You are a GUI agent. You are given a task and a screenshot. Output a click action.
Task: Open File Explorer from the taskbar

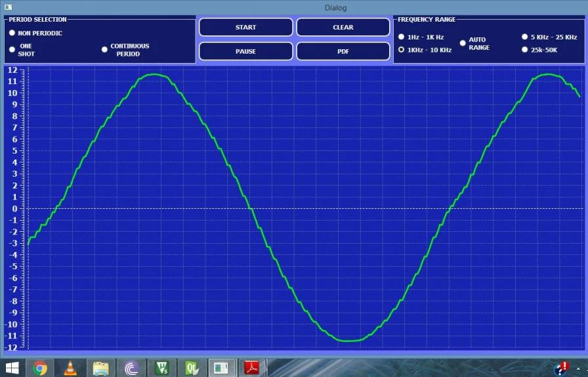(x=100, y=368)
